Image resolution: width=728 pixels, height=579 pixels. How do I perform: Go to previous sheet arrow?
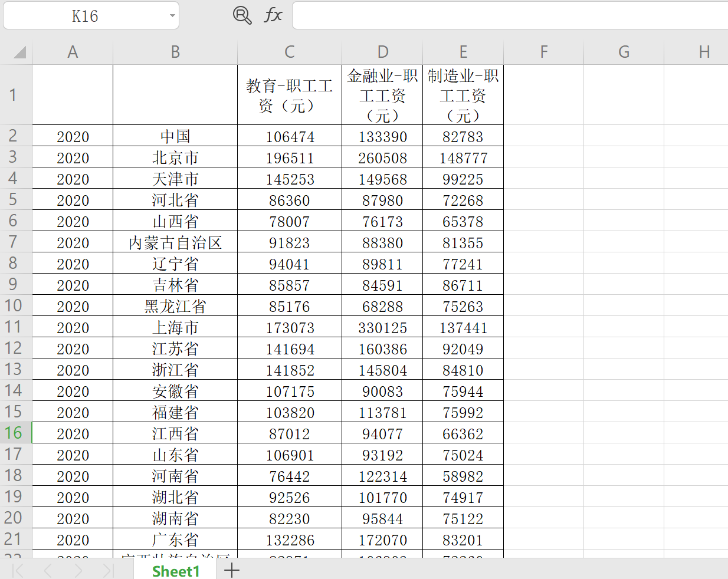48,570
